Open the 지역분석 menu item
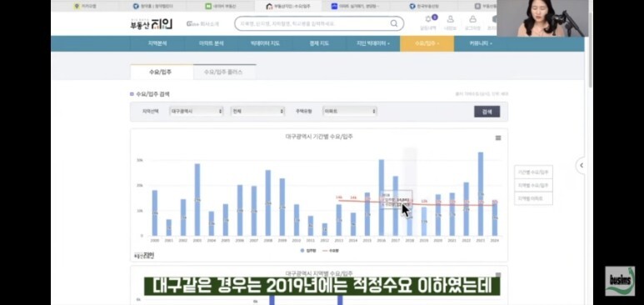644x305 pixels. click(157, 43)
